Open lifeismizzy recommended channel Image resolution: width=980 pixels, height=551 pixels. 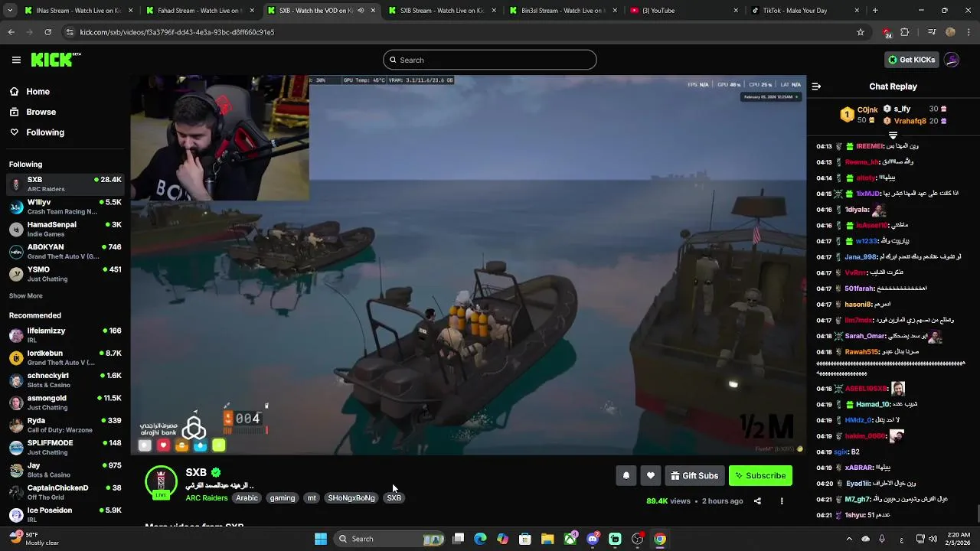pyautogui.click(x=65, y=335)
